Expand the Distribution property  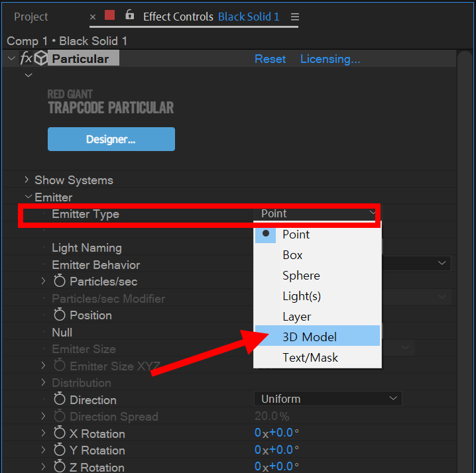tap(43, 382)
